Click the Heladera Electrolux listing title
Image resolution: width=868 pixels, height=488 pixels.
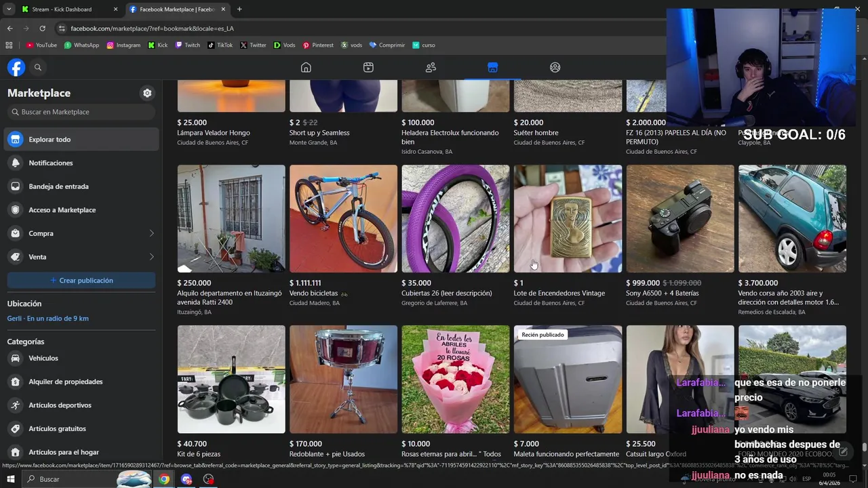click(450, 138)
